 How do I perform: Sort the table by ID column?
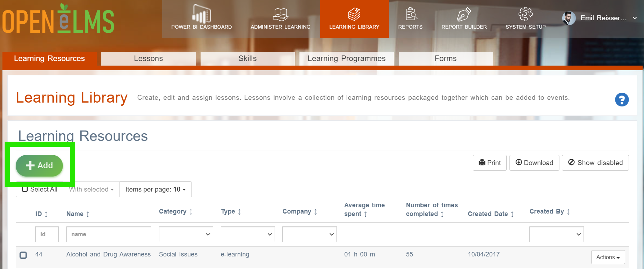click(x=46, y=214)
